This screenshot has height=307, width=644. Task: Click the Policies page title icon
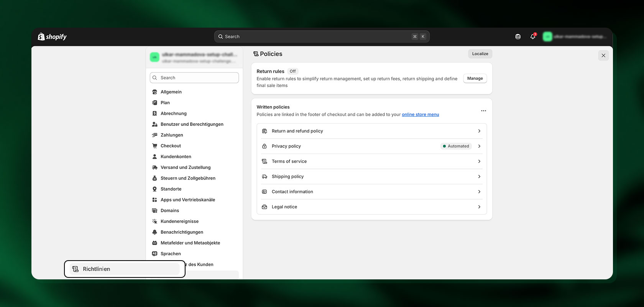pos(256,54)
